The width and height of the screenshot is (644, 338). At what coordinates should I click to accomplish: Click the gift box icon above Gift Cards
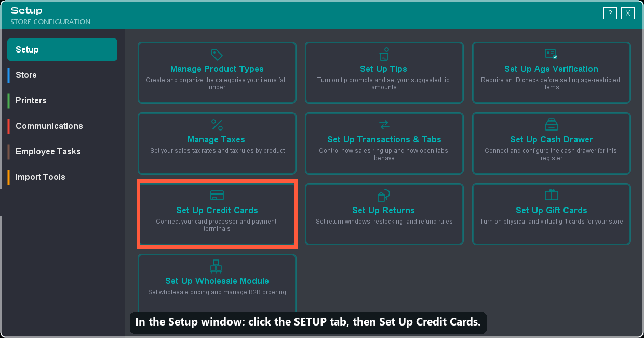click(552, 195)
